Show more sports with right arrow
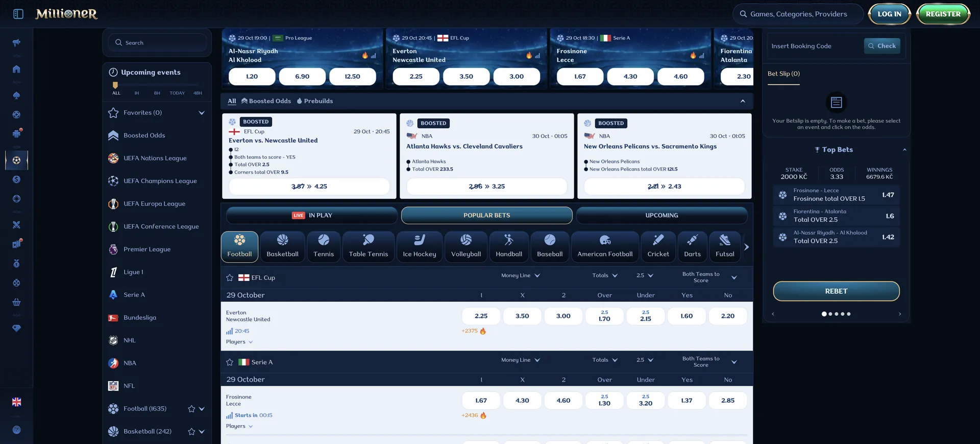980x444 pixels. pyautogui.click(x=746, y=247)
